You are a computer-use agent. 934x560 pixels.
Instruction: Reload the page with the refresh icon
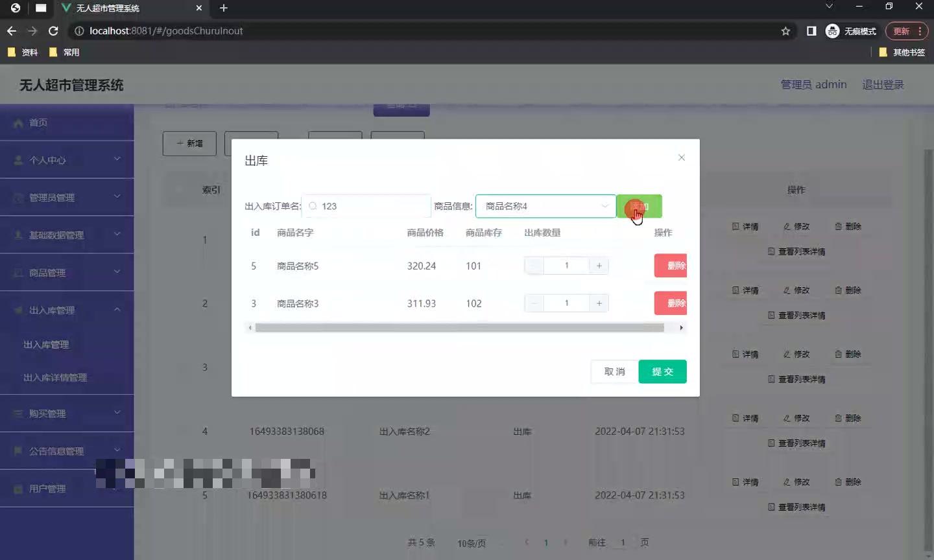(x=53, y=31)
